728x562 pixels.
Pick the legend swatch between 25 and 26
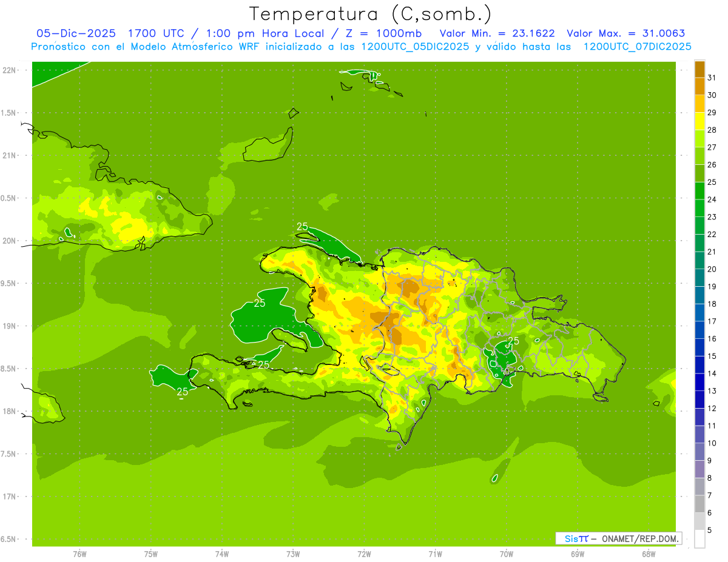(699, 173)
